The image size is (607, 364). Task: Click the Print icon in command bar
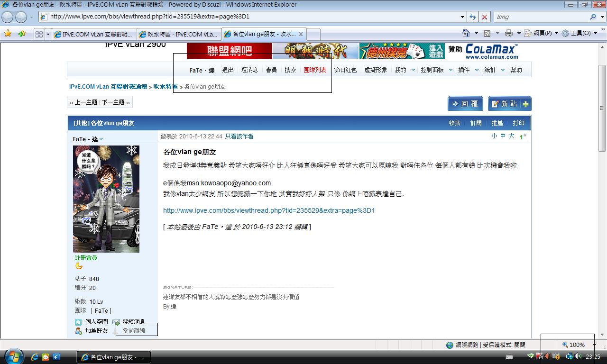509,33
